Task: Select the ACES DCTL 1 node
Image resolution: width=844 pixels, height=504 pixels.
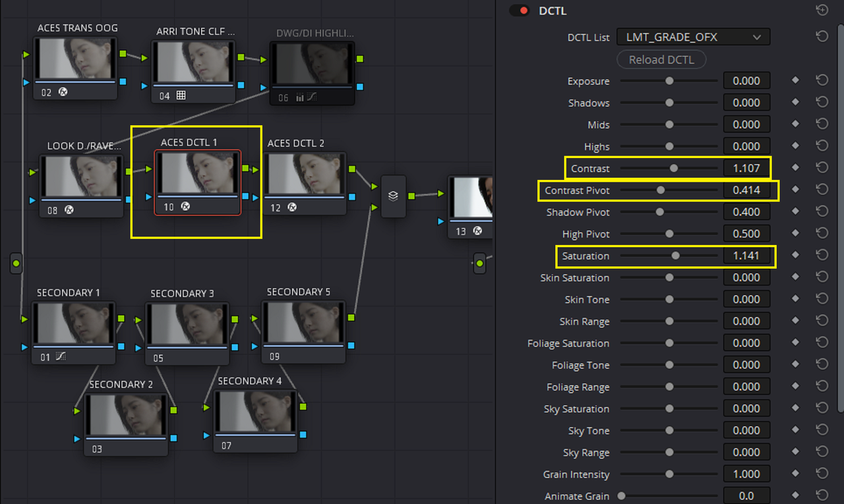Action: pos(198,182)
